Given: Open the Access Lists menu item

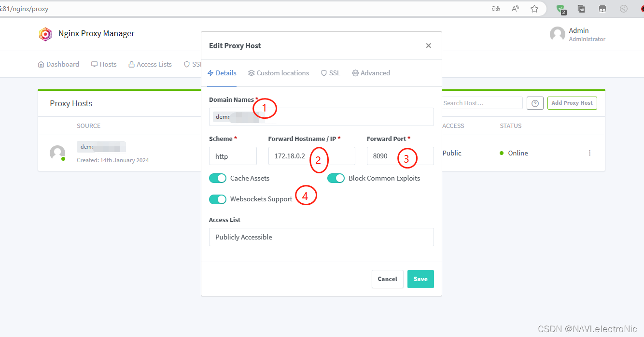Looking at the screenshot, I should point(150,64).
